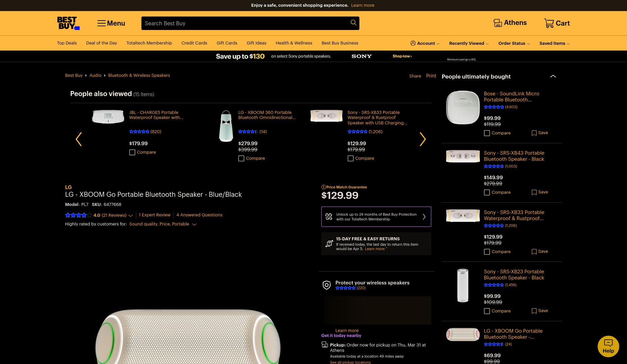Open Totaltech Membership protection details arrow
This screenshot has height=364, width=627.
(x=424, y=217)
